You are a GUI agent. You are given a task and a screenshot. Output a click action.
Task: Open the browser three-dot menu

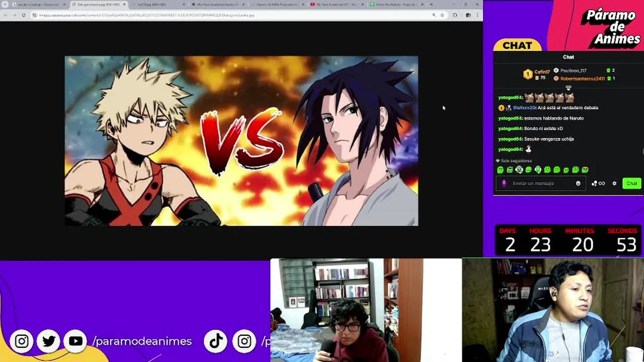pyautogui.click(x=477, y=15)
